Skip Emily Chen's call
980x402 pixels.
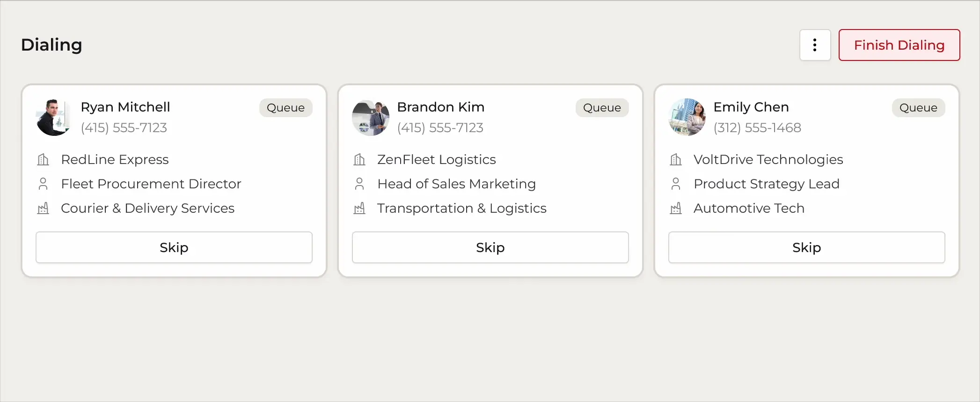point(807,247)
